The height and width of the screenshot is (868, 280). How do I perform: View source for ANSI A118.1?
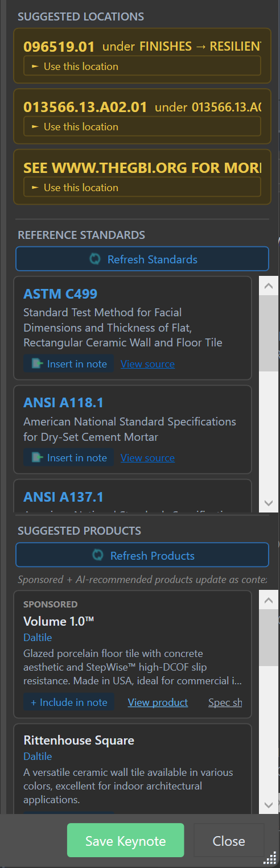click(x=147, y=458)
